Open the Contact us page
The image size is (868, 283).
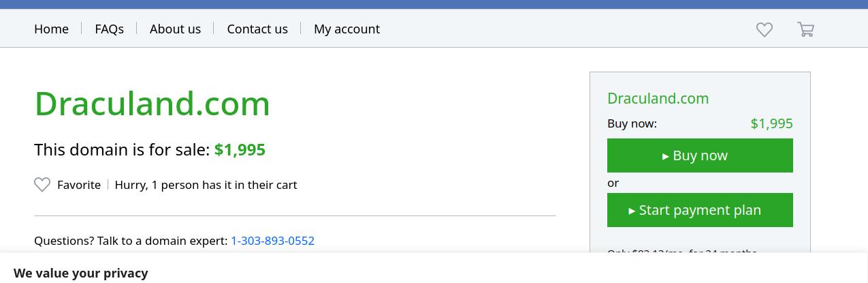pyautogui.click(x=257, y=29)
